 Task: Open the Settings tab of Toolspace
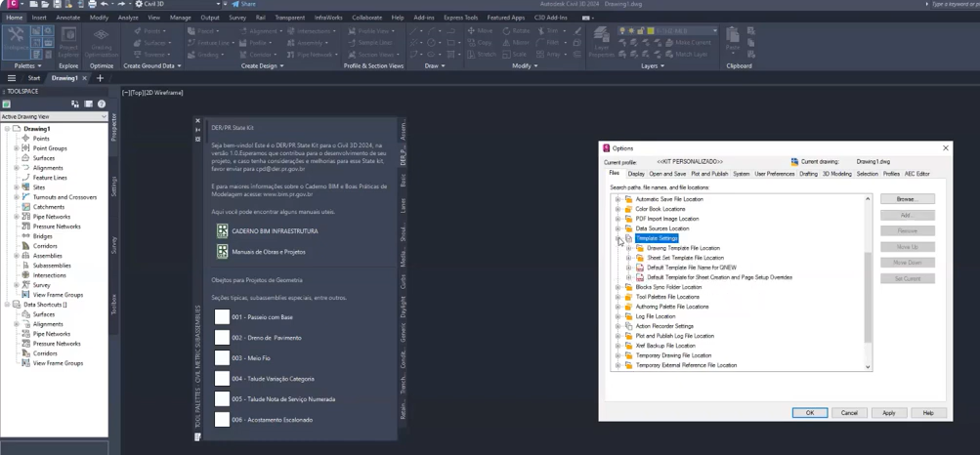pyautogui.click(x=113, y=186)
